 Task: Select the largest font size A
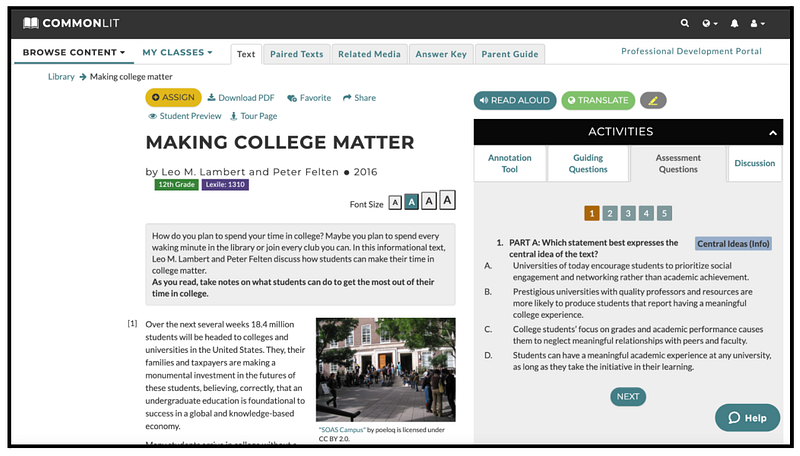coord(447,200)
